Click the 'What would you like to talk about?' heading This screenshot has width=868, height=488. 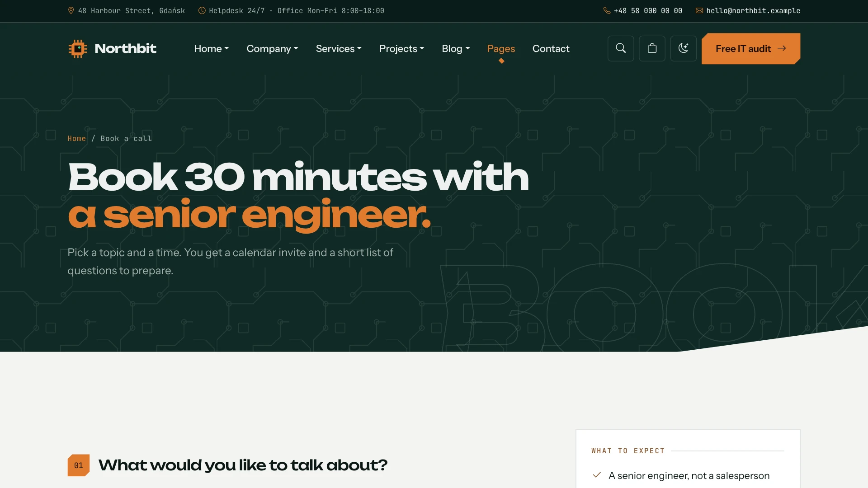(x=243, y=465)
